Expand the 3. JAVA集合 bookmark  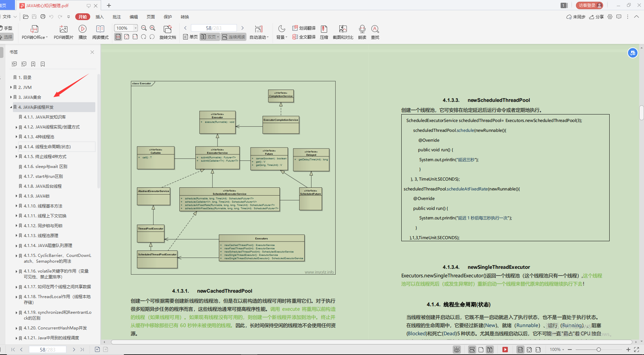point(11,97)
